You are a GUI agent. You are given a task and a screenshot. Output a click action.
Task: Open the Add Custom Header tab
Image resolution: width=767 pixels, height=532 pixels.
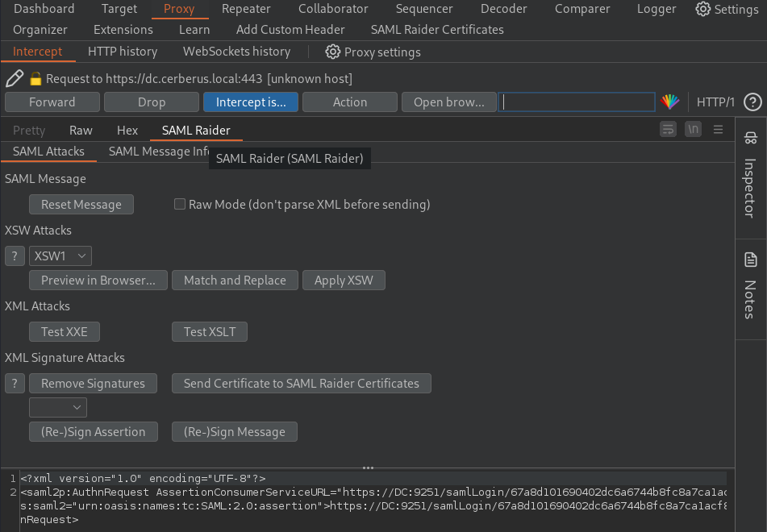[x=290, y=30]
